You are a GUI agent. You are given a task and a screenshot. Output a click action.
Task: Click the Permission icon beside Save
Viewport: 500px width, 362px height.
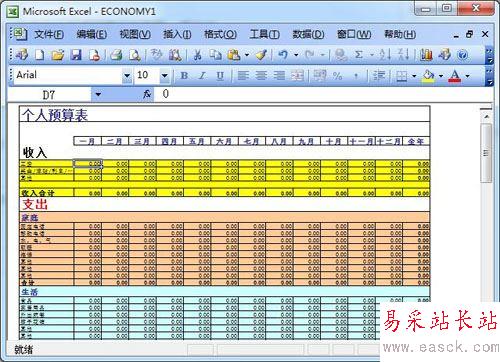(x=94, y=55)
